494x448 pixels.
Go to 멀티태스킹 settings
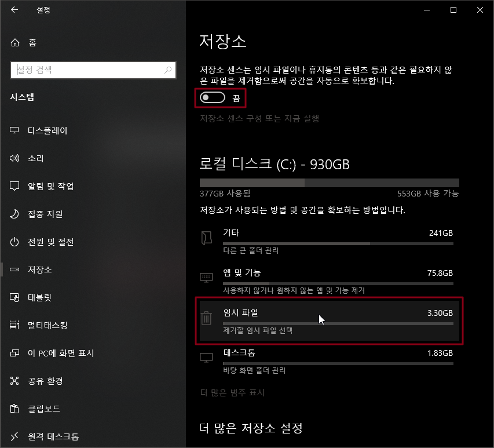tap(93, 325)
